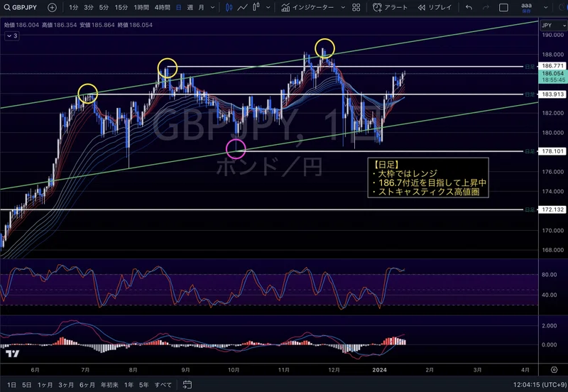Click the 【日足】 annotation text box
Screen dimensions: 568x392
pyautogui.click(x=428, y=178)
